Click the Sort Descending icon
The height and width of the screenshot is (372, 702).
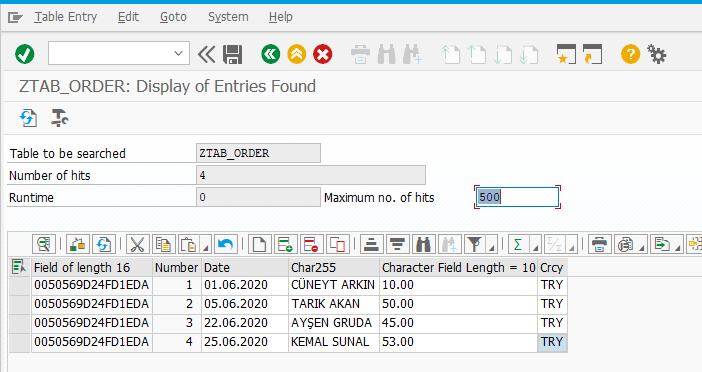coord(397,244)
